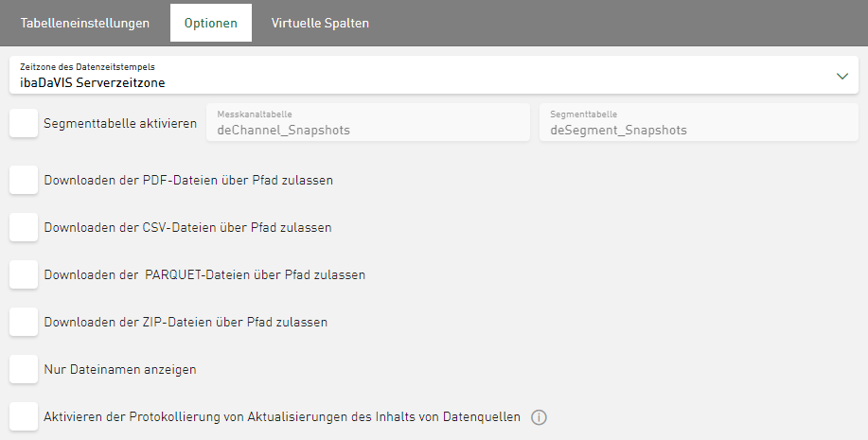Image resolution: width=868 pixels, height=440 pixels.
Task: Check the Protokollierung von Aktualisierungen checkbox
Action: coord(24,416)
